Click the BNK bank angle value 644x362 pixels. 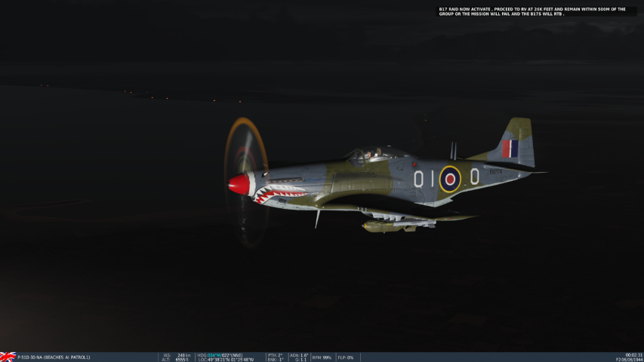275,360
